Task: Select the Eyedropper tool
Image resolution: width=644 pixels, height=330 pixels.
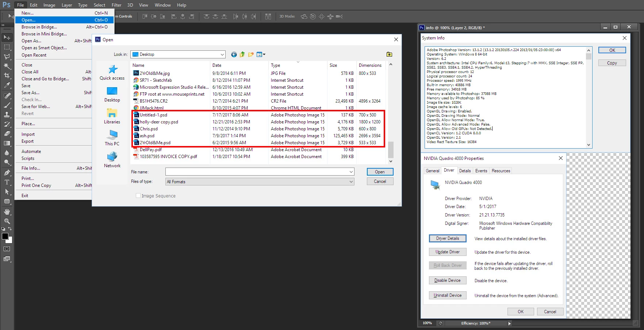Action: coord(7,85)
